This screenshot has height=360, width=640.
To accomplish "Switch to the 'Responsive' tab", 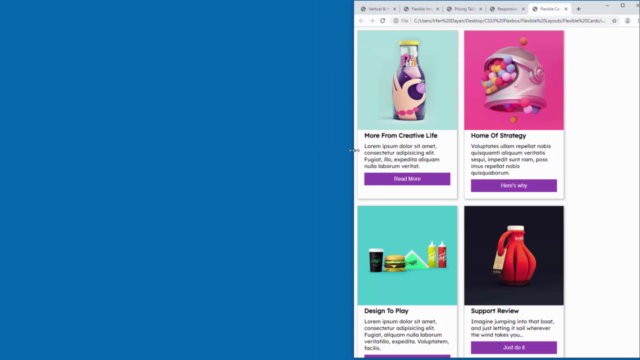I will point(507,9).
